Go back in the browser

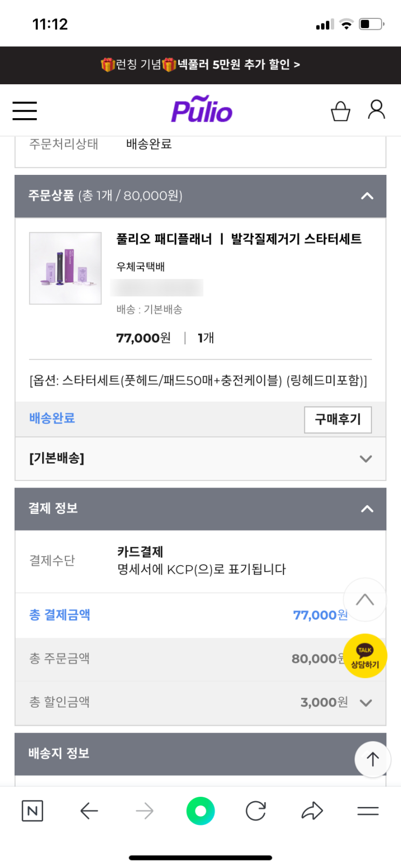point(89,811)
